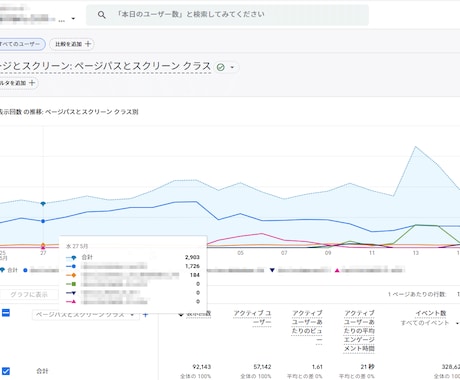Click the 合計 legend marker below the chart
The image size is (460, 380).
tap(2, 270)
